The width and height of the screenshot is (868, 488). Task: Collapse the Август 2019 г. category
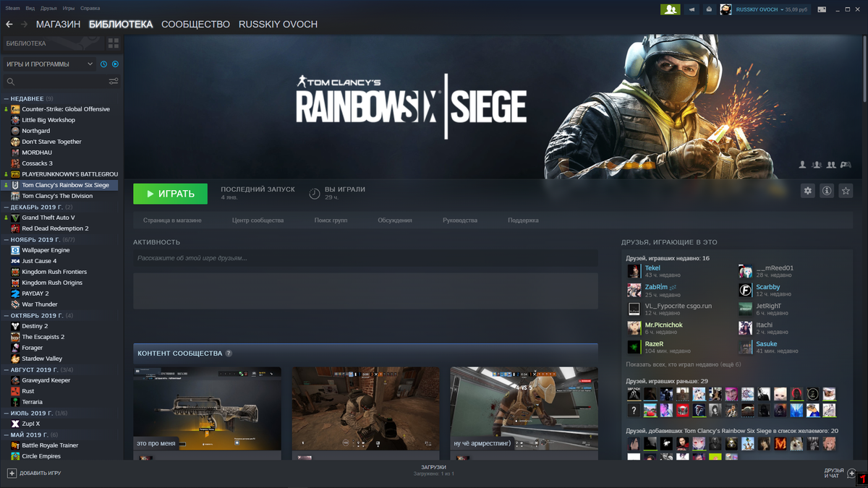pyautogui.click(x=6, y=369)
